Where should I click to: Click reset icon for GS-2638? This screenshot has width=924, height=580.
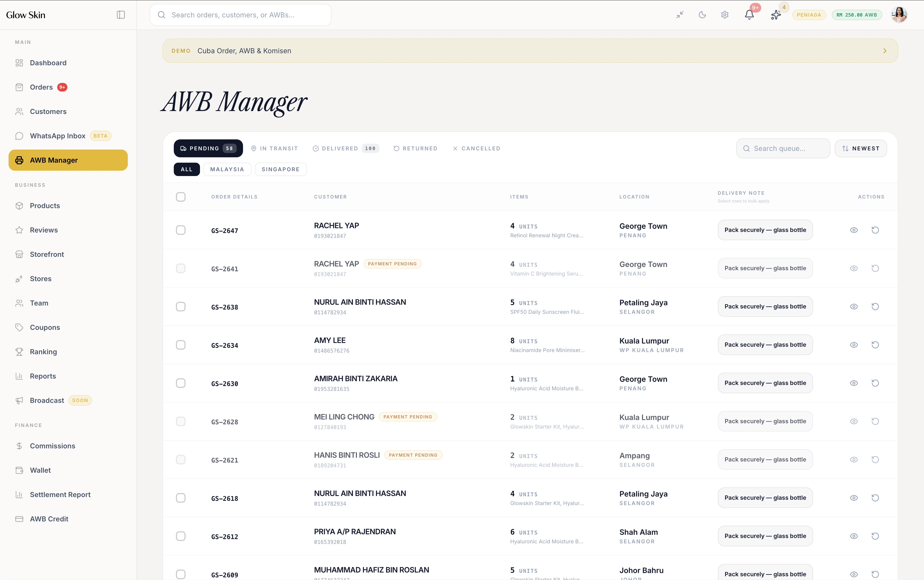point(875,307)
